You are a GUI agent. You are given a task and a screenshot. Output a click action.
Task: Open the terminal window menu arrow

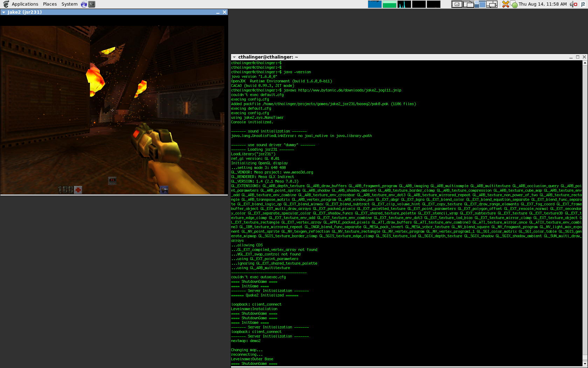[x=234, y=57]
